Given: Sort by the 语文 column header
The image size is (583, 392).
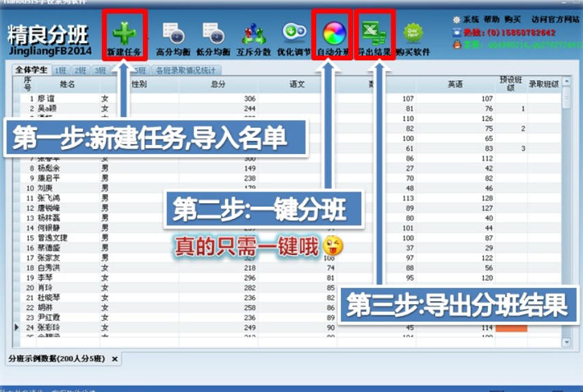Looking at the screenshot, I should pyautogui.click(x=297, y=84).
